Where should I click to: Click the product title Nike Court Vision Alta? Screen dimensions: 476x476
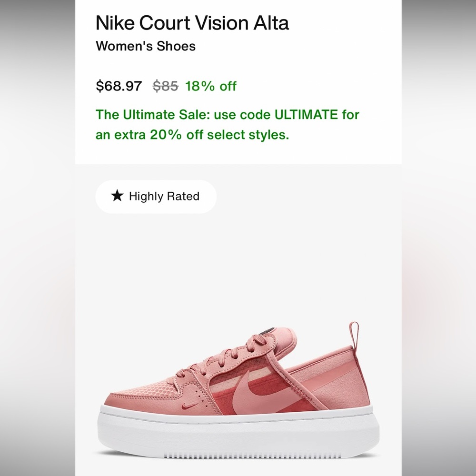(x=192, y=23)
